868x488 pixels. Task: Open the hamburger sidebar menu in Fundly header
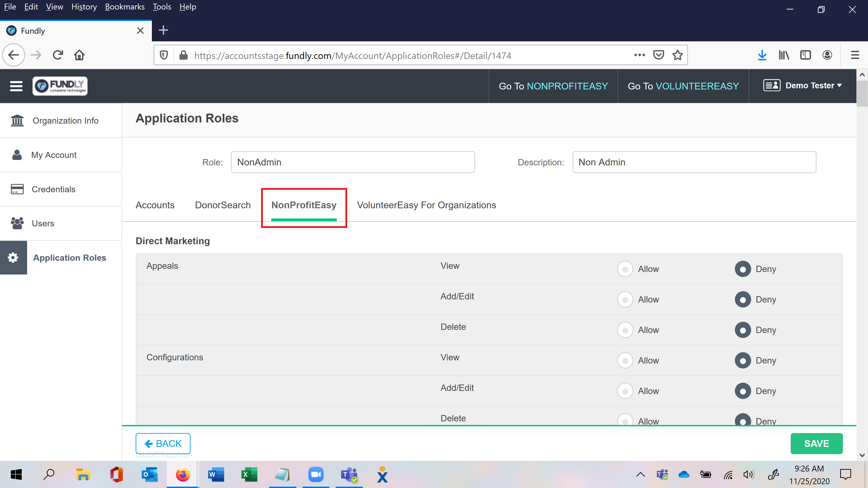(16, 86)
